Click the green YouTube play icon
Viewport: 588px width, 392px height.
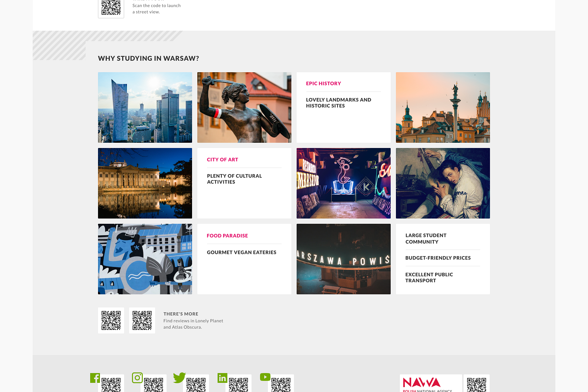265,377
